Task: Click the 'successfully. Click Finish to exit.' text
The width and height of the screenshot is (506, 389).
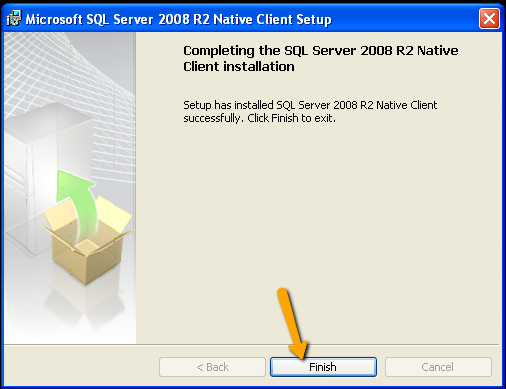Action: pyautogui.click(x=259, y=118)
